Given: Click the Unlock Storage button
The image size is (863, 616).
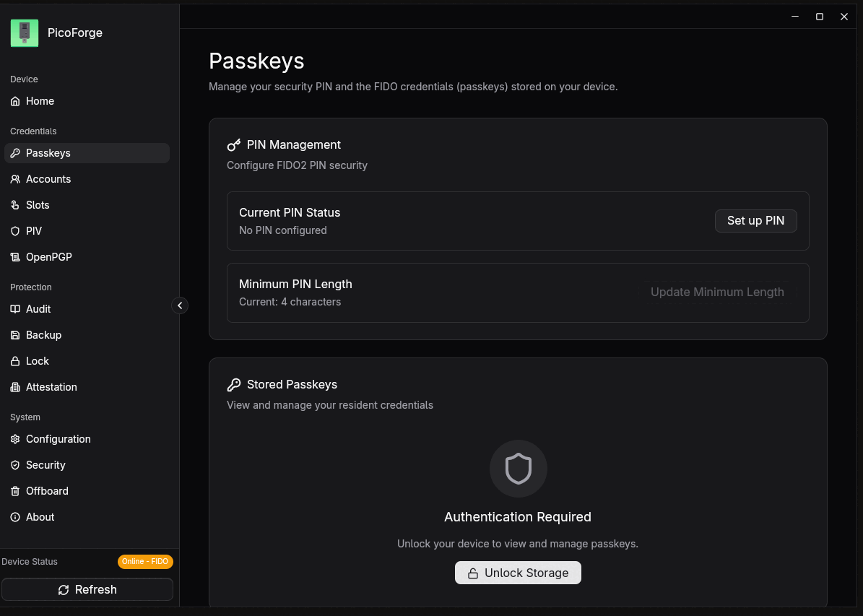Looking at the screenshot, I should tap(518, 573).
